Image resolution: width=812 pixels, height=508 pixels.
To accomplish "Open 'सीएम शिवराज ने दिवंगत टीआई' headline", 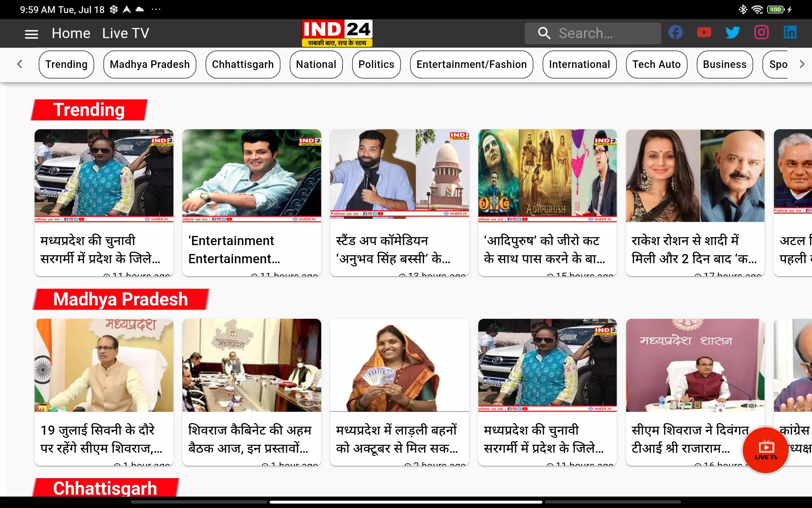I will pos(690,439).
